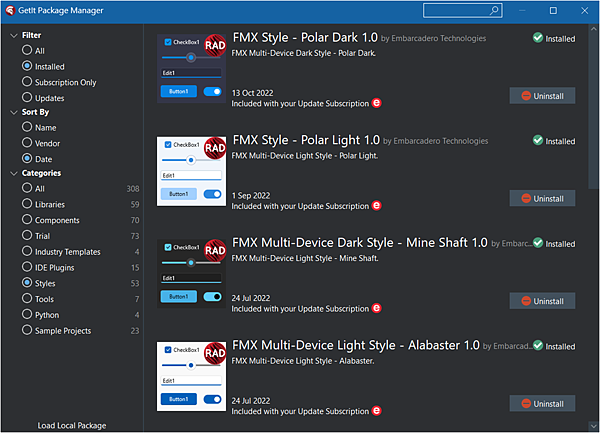Maximize the GetIt Package Manager window

pos(553,11)
